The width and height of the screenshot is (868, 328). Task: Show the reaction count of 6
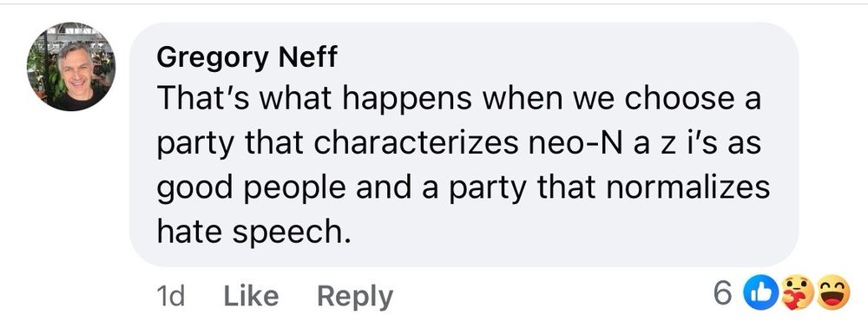pos(724,293)
